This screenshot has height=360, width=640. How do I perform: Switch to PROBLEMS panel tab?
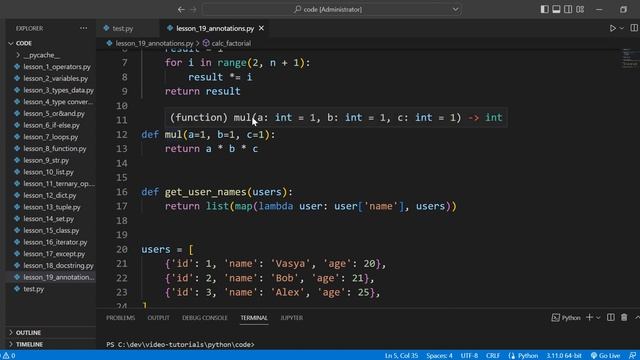[120, 318]
